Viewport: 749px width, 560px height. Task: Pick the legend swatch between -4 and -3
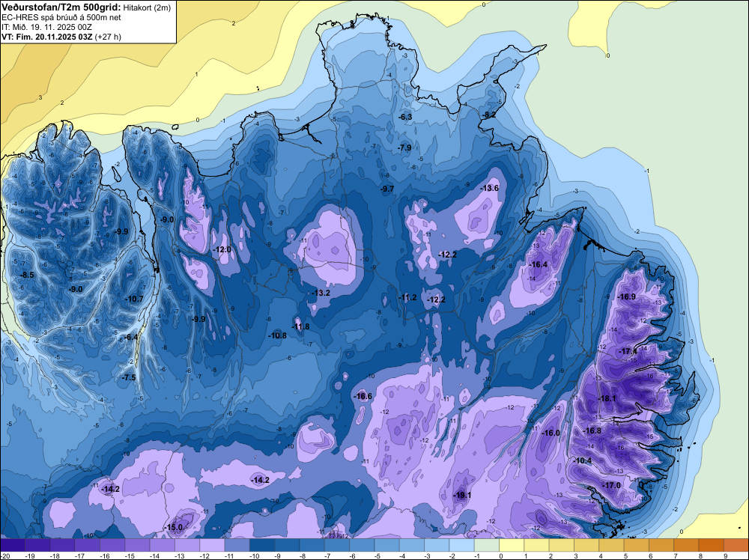(x=412, y=545)
